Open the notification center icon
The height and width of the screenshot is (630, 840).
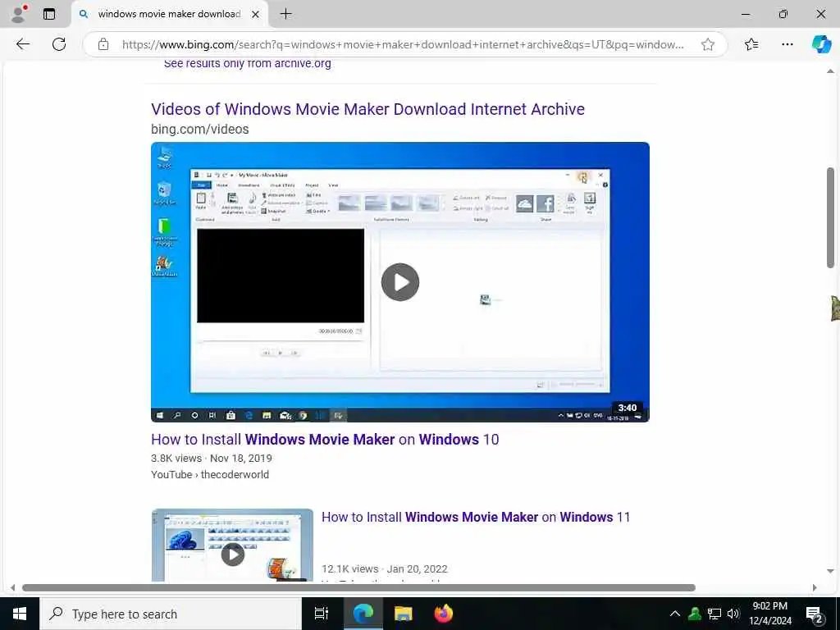pos(815,614)
